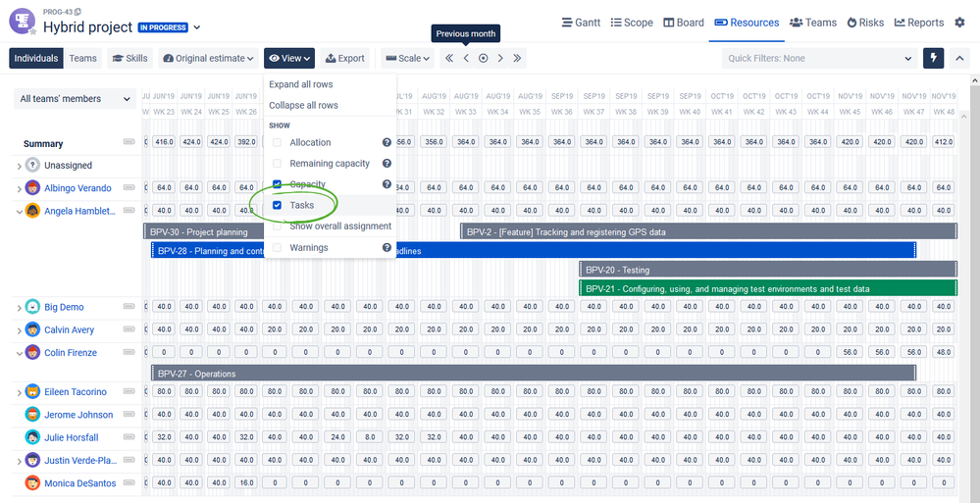Select the green BPV-21 test environments bar
The height and width of the screenshot is (503, 980).
(768, 288)
